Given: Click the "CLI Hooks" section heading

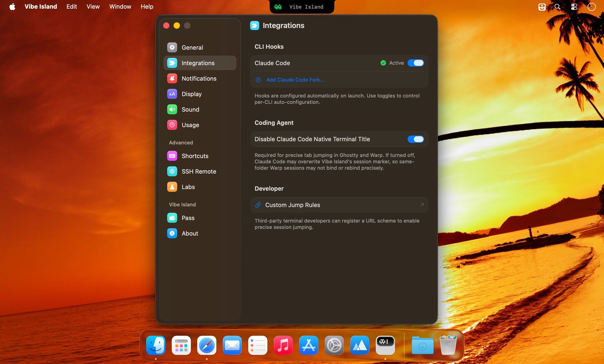Looking at the screenshot, I should coord(269,46).
